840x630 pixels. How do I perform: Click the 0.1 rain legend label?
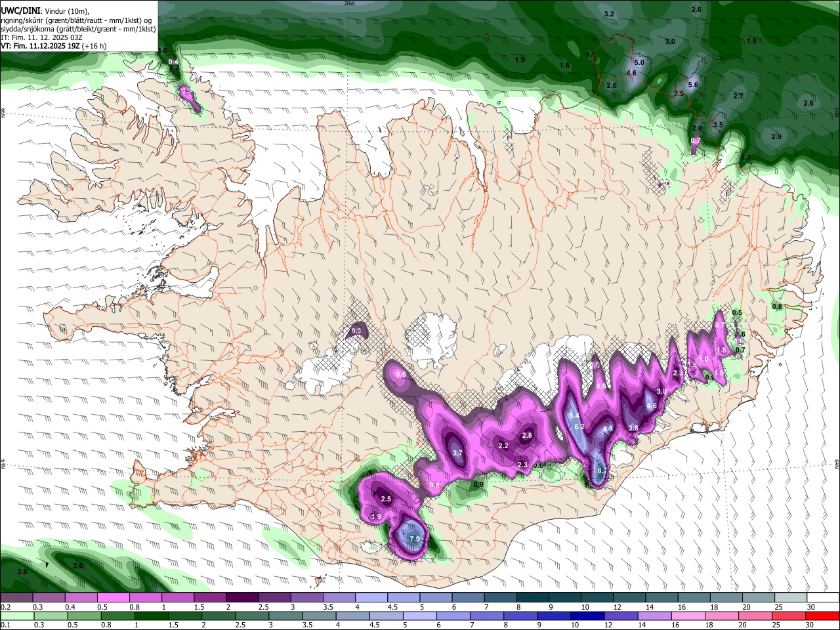click(5, 625)
